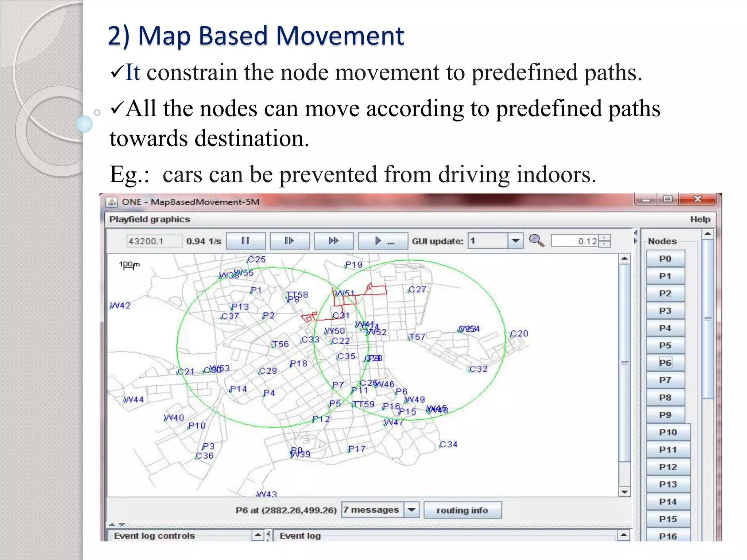Click node label W44 on the map
The width and height of the screenshot is (747, 560).
(134, 400)
